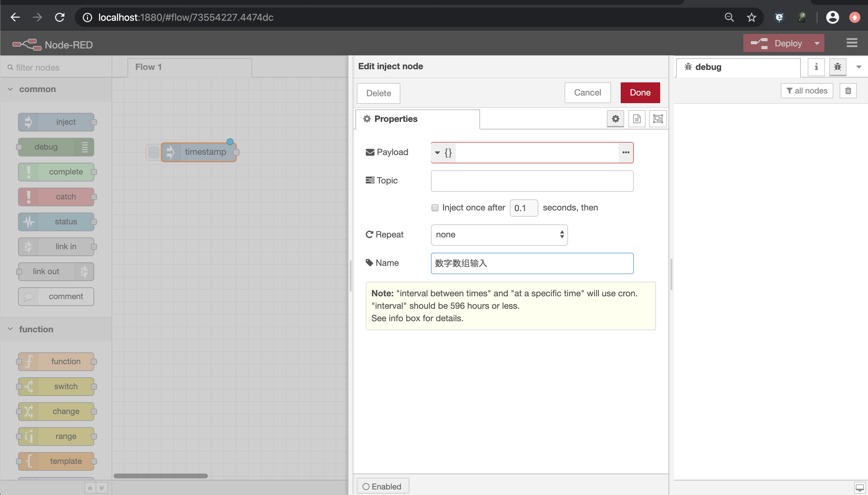This screenshot has width=868, height=495.
Task: Click the workspace horizontal scrollbar
Action: [x=161, y=476]
